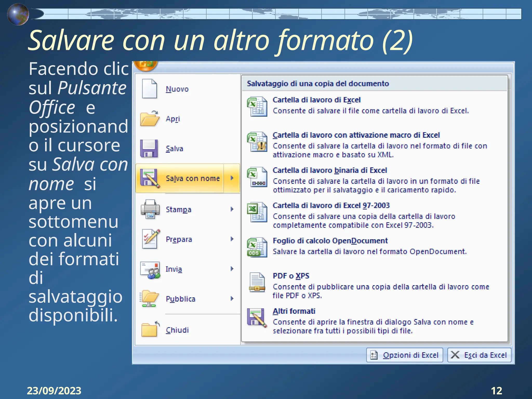Select the Salva menu entry
This screenshot has width=532, height=399.
[188, 149]
